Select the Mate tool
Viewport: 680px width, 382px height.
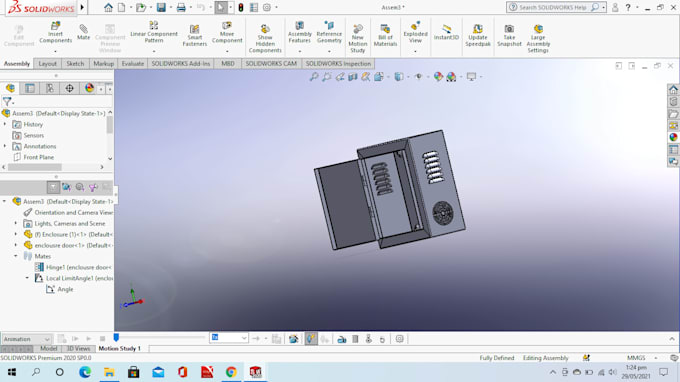tap(83, 33)
